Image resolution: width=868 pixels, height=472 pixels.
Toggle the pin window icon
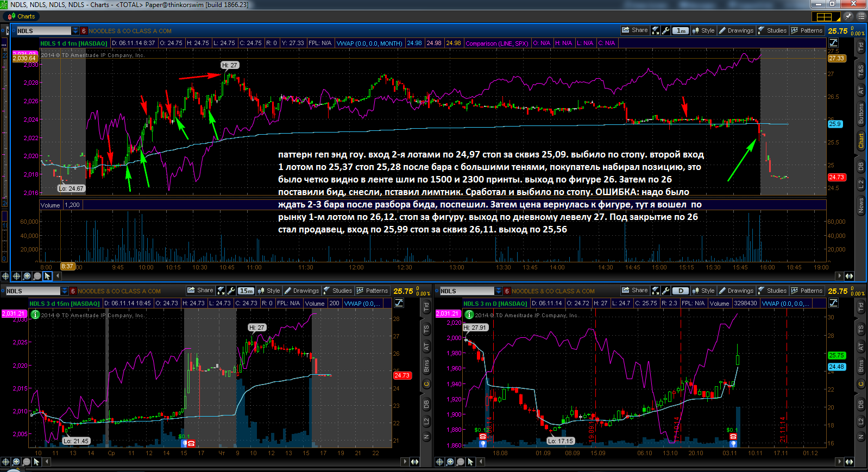(848, 17)
